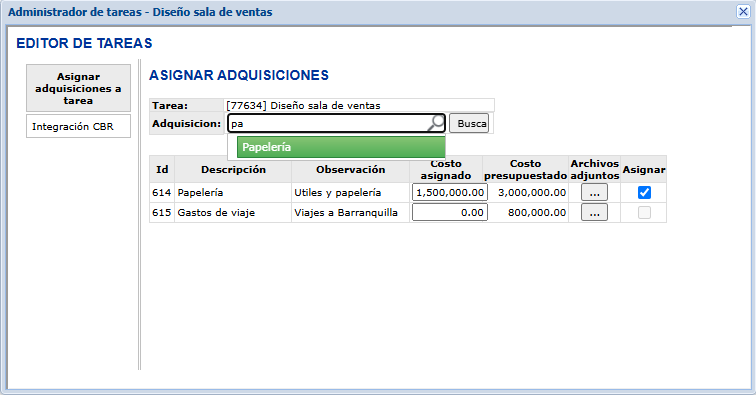Click the Archivos adjuntos column header

pos(594,169)
